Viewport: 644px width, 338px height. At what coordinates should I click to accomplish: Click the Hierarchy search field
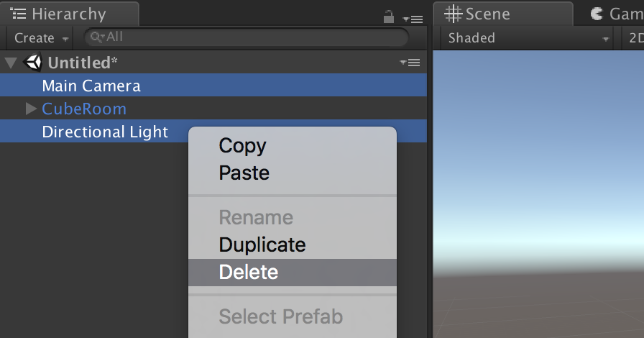[246, 37]
